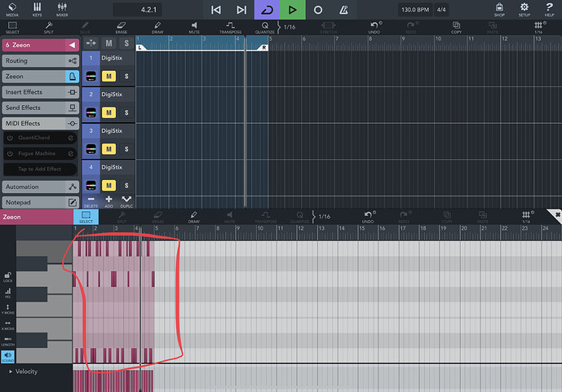Open the Zeeon instrument section

(x=41, y=77)
